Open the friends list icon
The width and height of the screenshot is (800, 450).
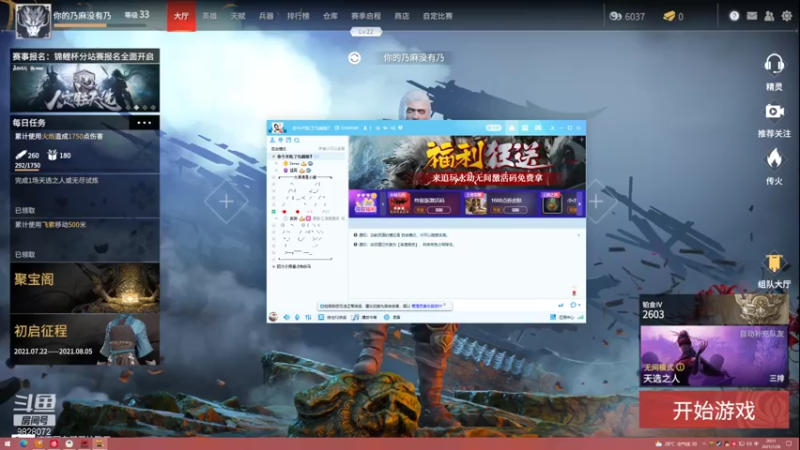(x=769, y=16)
